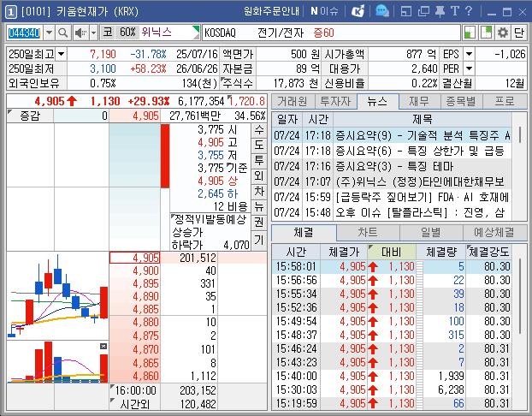
Task: Select the 4,880 order book price
Action: click(x=134, y=322)
